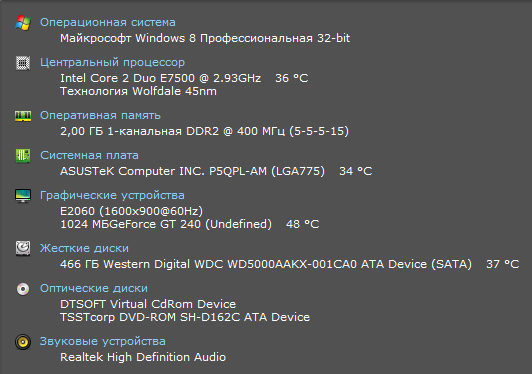Open the Оперативная память section link
532x374 pixels.
pos(100,115)
